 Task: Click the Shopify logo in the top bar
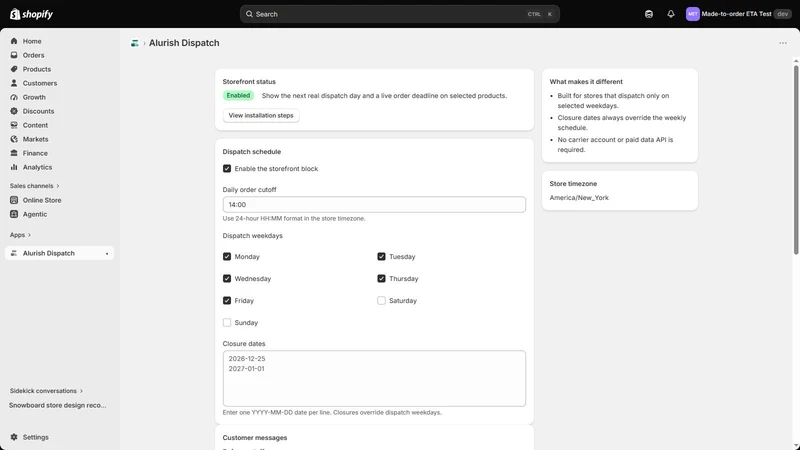[x=32, y=14]
